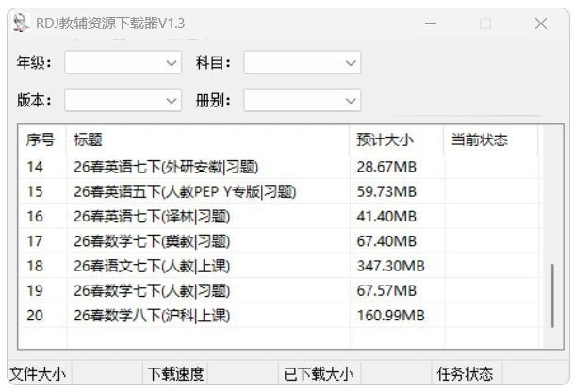Select row 26春英语五下(人教PEP Y专版|习题)
The image size is (574, 392).
(279, 191)
